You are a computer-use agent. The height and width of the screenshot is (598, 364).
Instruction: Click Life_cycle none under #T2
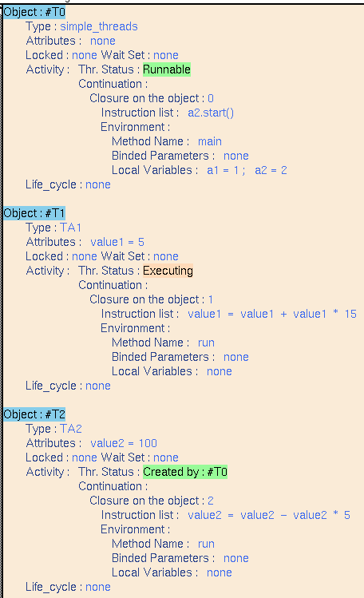click(98, 587)
